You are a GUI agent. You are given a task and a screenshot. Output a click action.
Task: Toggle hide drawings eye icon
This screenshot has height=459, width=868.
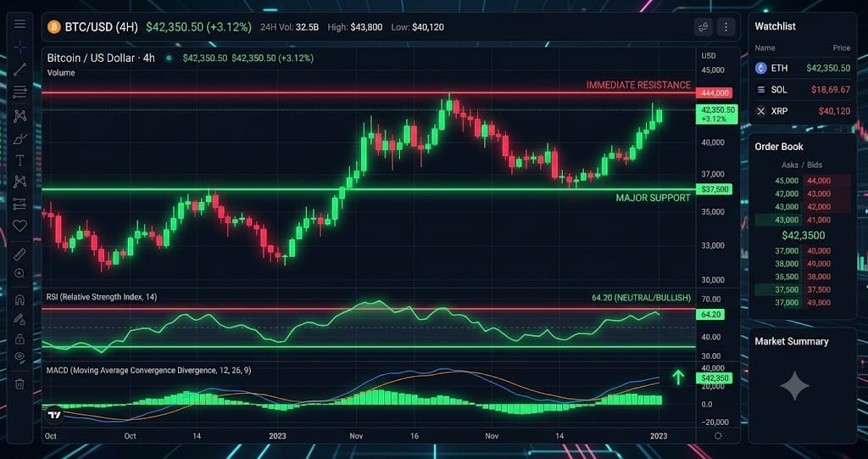click(x=20, y=357)
